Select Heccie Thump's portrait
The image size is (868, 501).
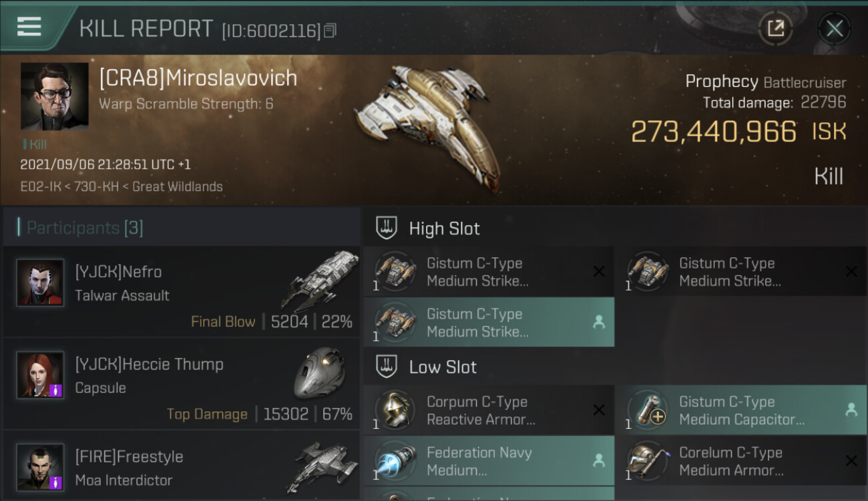(x=40, y=375)
